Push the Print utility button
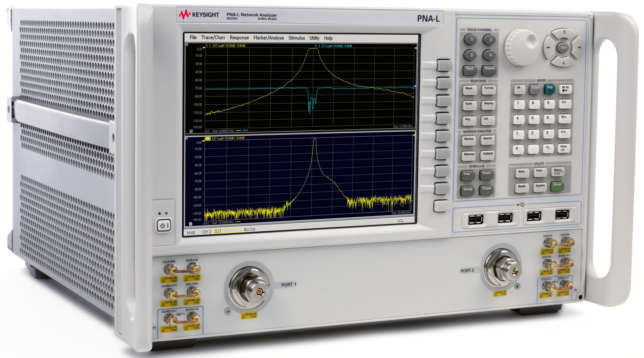Viewport: 644px width, 358px height. tap(539, 172)
